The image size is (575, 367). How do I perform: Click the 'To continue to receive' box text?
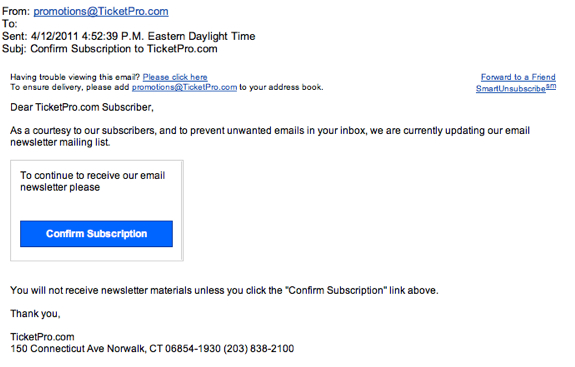pos(92,181)
